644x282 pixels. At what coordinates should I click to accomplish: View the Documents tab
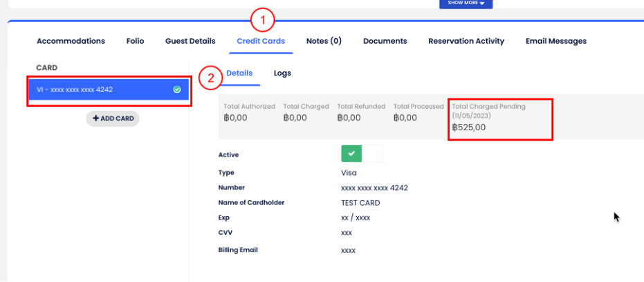click(385, 41)
